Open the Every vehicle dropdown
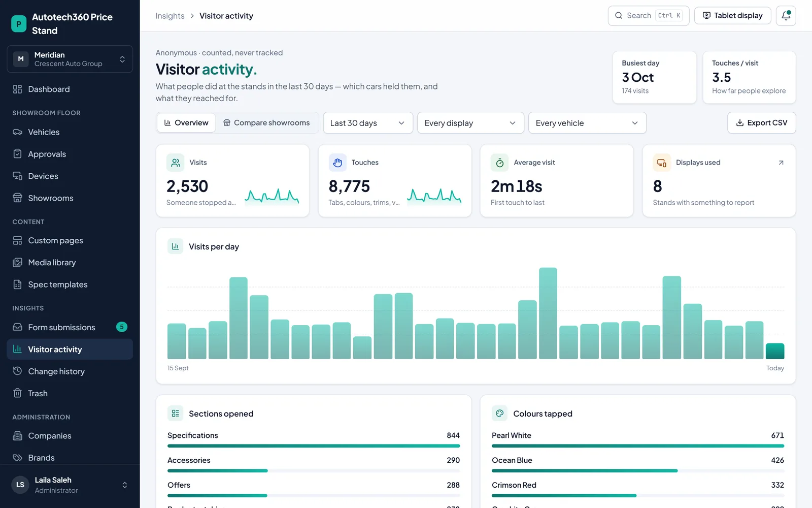Viewport: 812px width, 508px height. [587, 123]
